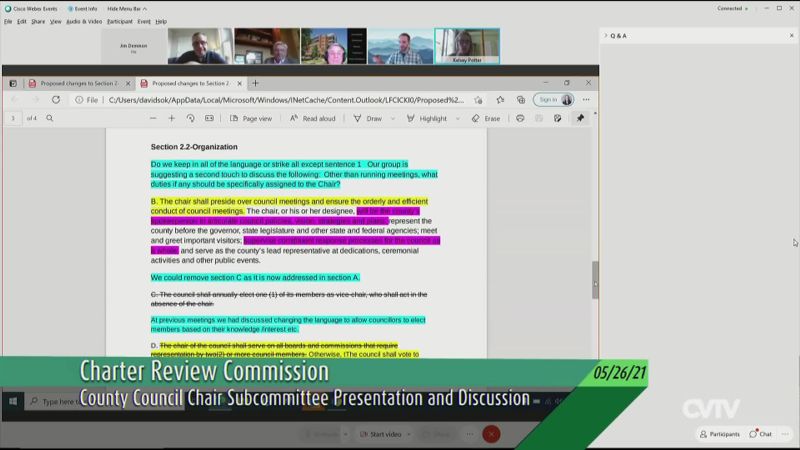This screenshot has height=450, width=800.
Task: Toggle Start video in Webex controls
Action: pyautogui.click(x=379, y=434)
